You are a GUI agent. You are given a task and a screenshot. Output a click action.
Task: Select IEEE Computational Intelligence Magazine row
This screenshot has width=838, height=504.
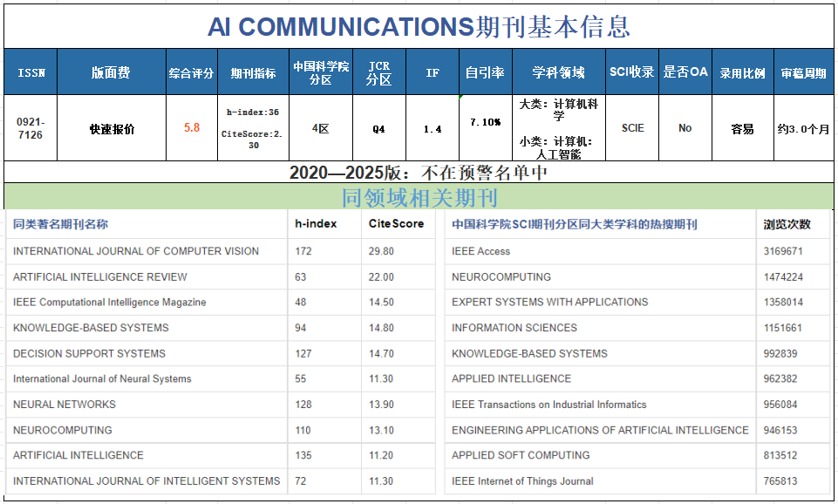[110, 303]
